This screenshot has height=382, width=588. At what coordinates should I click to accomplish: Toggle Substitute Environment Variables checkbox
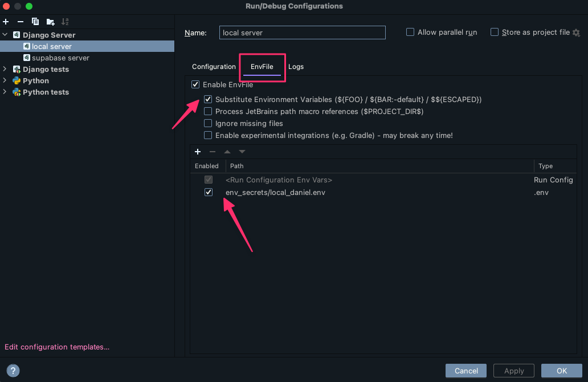coord(208,100)
